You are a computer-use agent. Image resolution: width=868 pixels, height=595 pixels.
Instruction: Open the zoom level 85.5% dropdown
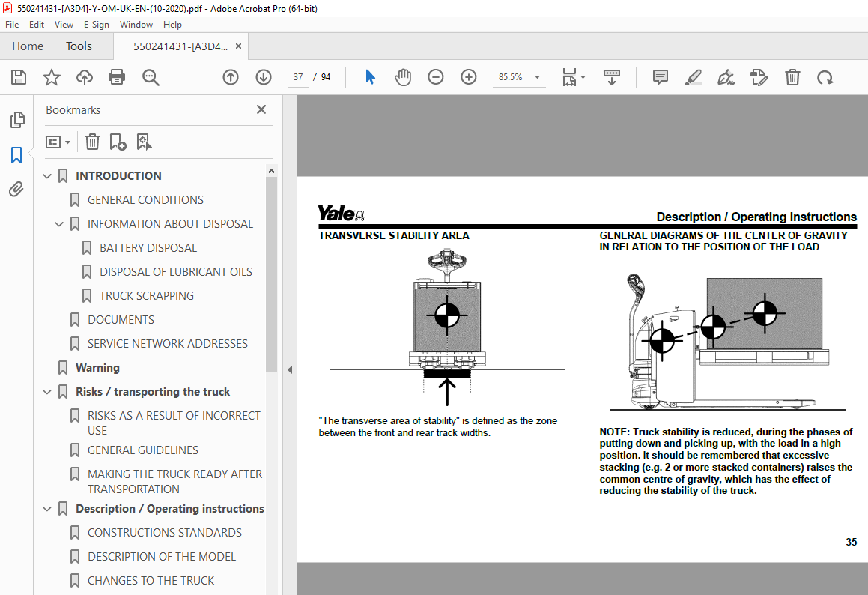click(x=537, y=77)
